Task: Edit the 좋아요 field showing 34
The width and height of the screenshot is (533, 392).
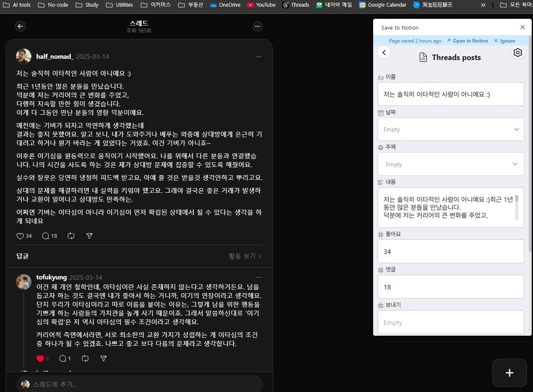Action: (451, 251)
